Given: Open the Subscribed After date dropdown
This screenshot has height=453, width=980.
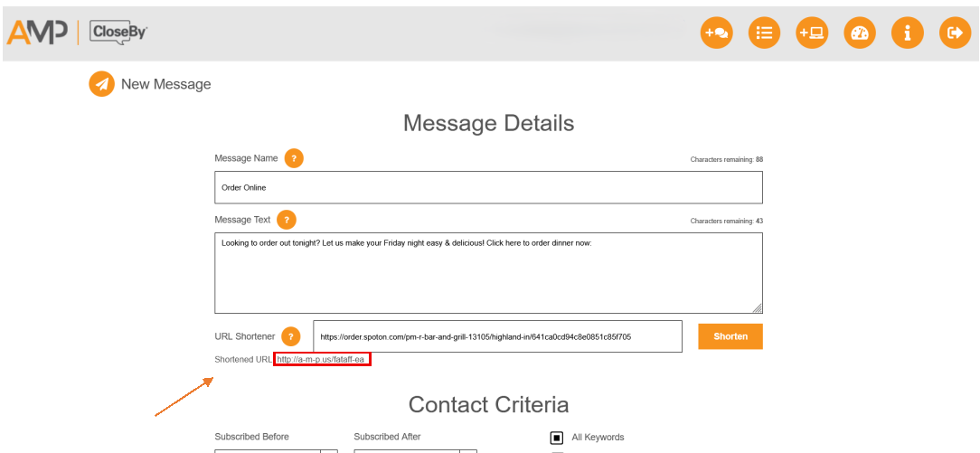Looking at the screenshot, I should click(468, 449).
